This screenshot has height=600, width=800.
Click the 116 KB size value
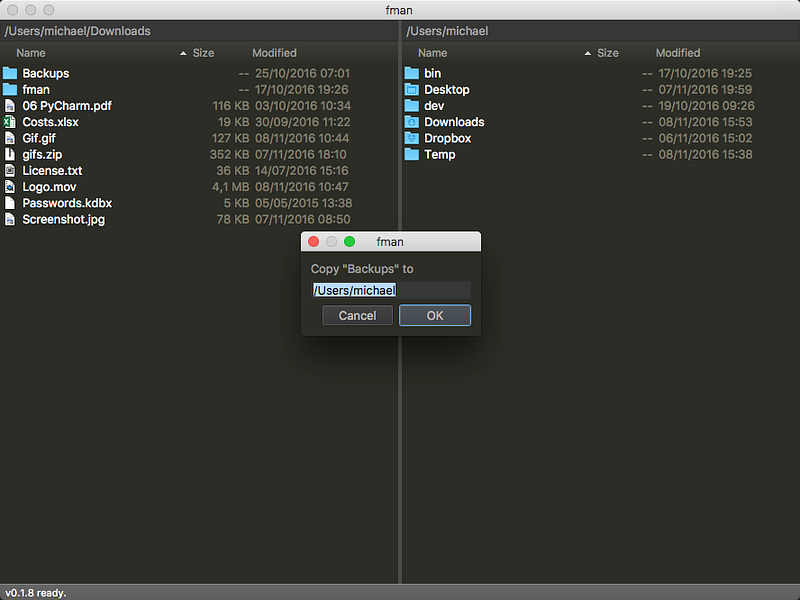231,106
